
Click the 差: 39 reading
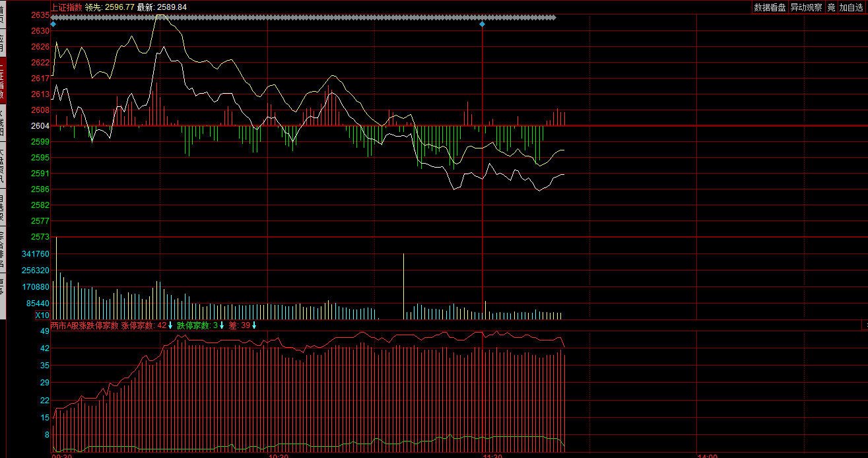(x=240, y=325)
